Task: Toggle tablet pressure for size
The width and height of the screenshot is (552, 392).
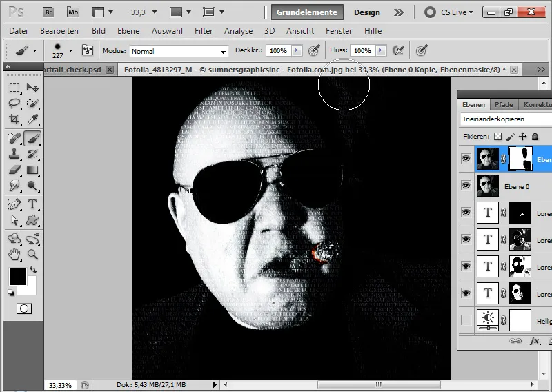Action: point(422,50)
